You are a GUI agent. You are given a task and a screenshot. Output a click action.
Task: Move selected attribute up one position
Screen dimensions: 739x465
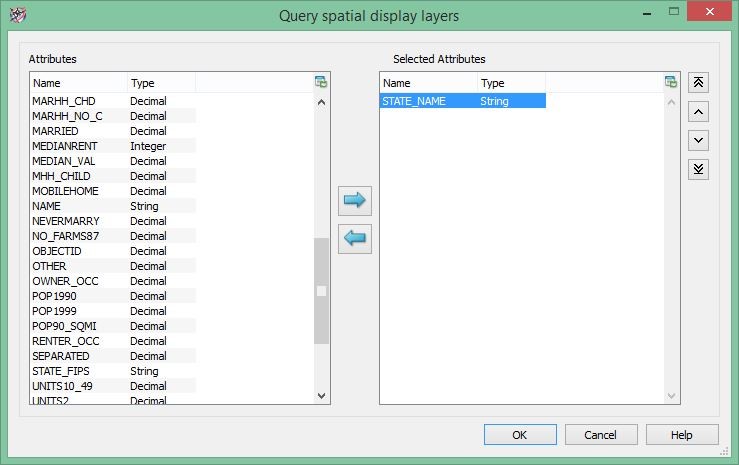[699, 112]
